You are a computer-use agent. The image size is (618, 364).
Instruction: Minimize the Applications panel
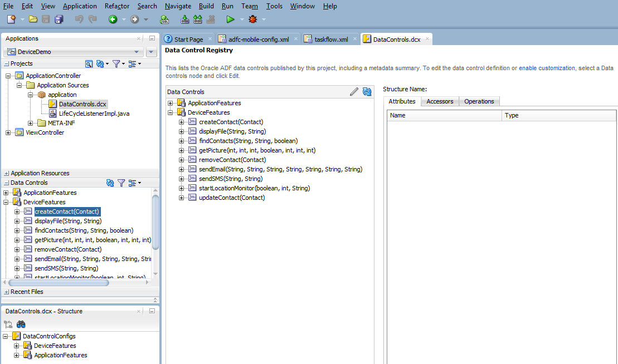[152, 38]
